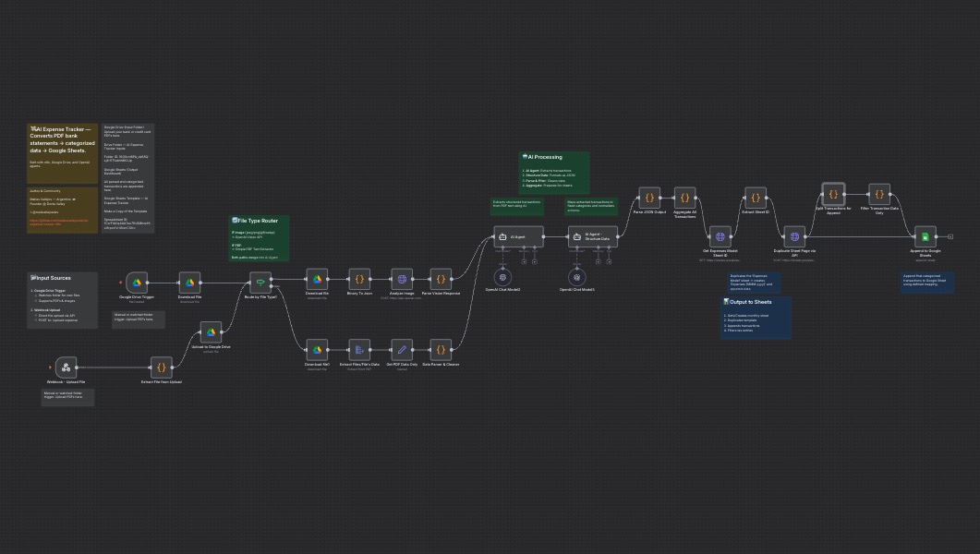The height and width of the screenshot is (554, 980).
Task: Select the Parse Vision Response node
Action: click(441, 279)
